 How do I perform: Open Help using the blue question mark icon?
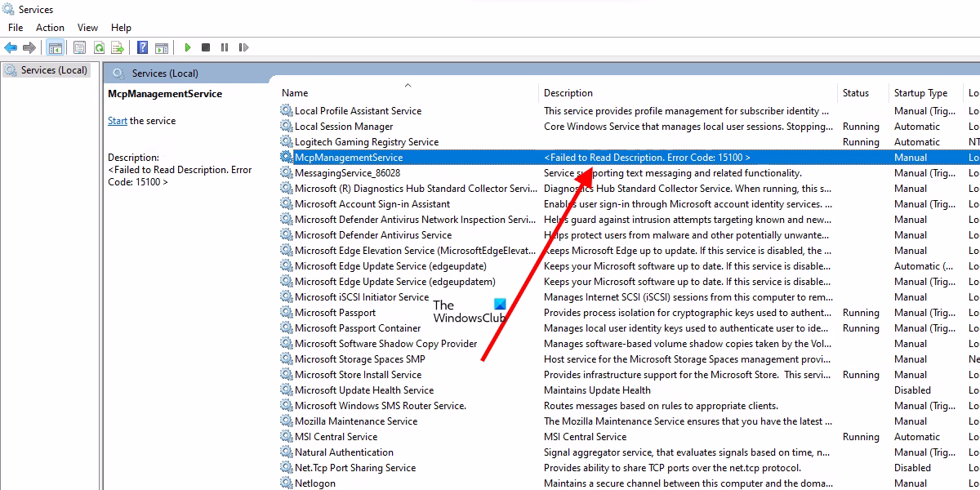tap(141, 47)
